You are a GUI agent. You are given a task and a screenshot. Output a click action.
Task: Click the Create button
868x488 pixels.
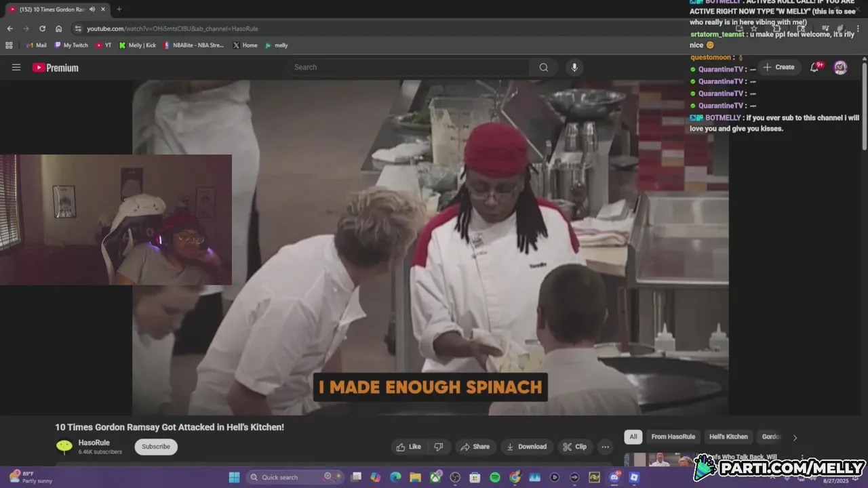[778, 67]
